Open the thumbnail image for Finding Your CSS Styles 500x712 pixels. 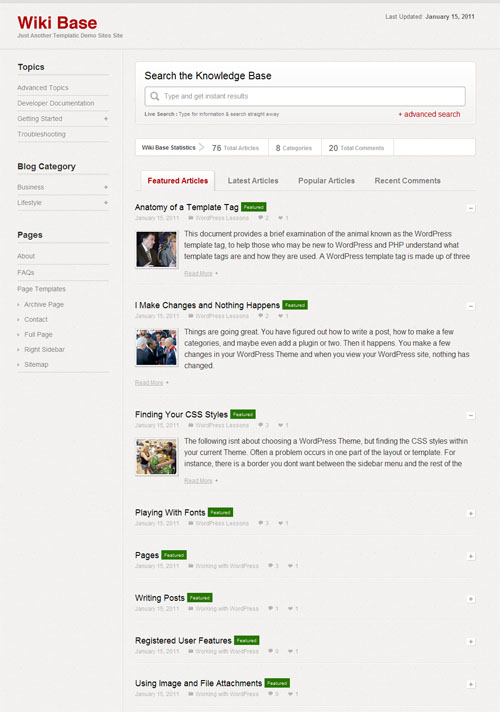click(156, 456)
